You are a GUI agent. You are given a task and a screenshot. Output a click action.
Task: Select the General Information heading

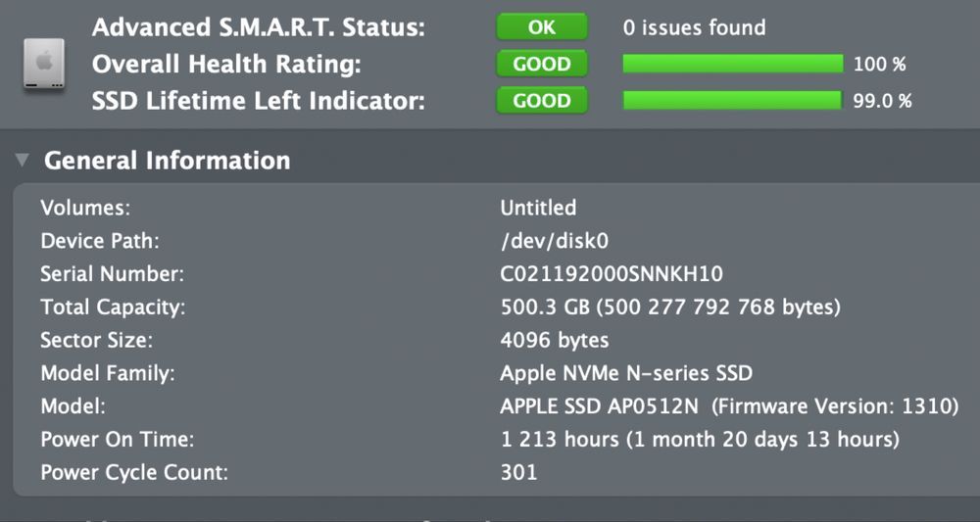click(168, 160)
